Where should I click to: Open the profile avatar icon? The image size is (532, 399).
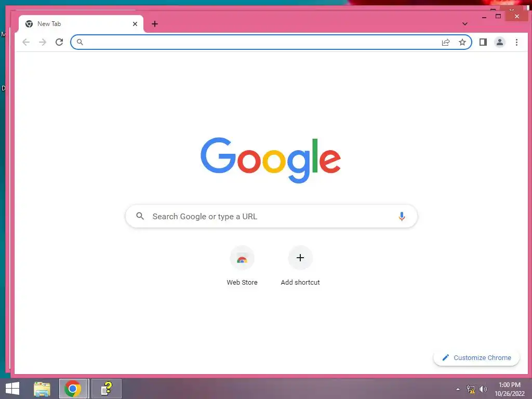coord(500,42)
